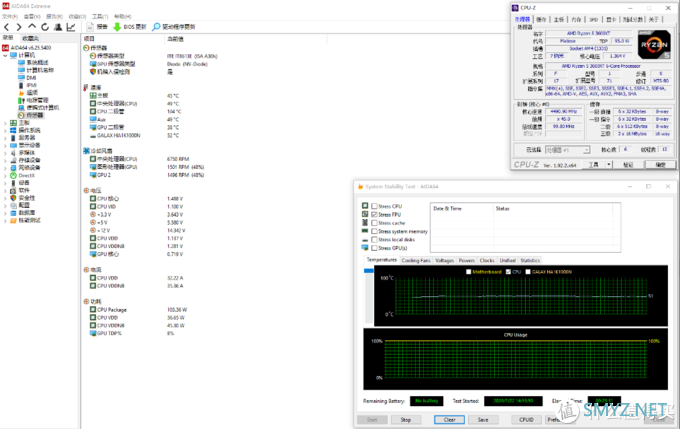Click the 当前值 column header
The width and height of the screenshot is (680, 429).
(175, 39)
